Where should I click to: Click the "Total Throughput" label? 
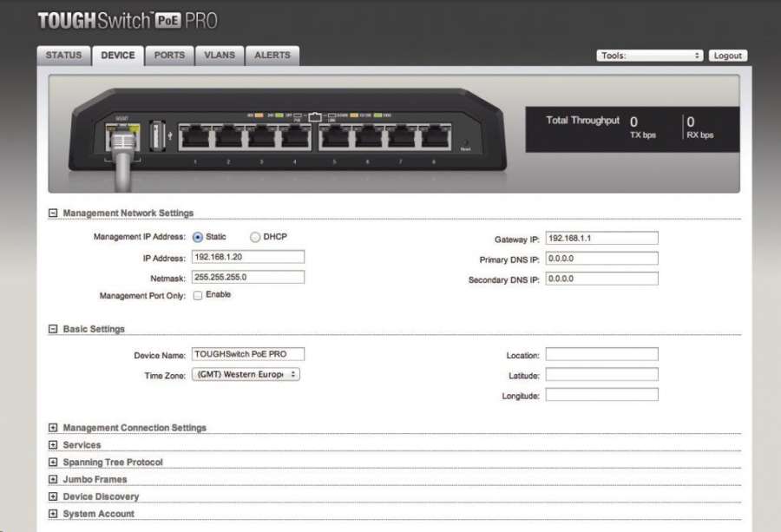(x=583, y=120)
